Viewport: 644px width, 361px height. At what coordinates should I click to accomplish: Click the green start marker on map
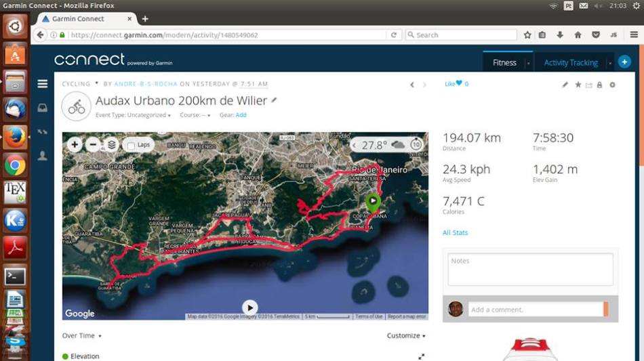373,203
